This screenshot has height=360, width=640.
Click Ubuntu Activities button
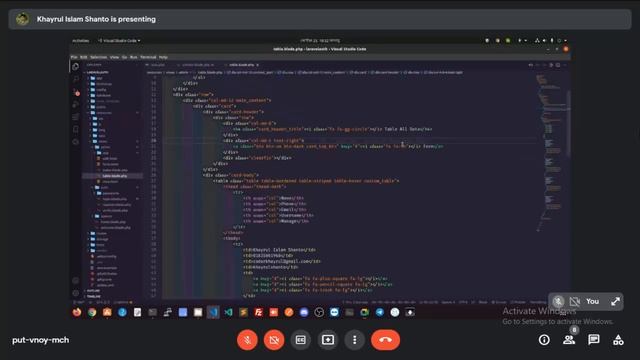80,41
